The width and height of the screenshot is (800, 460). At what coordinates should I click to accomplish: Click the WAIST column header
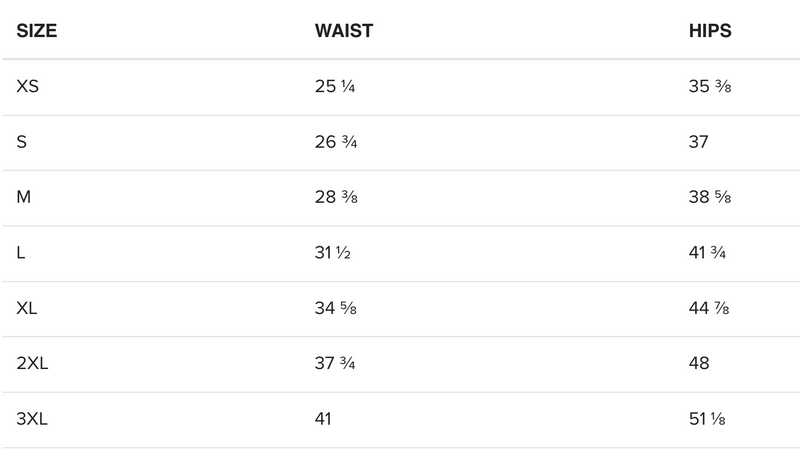(343, 31)
